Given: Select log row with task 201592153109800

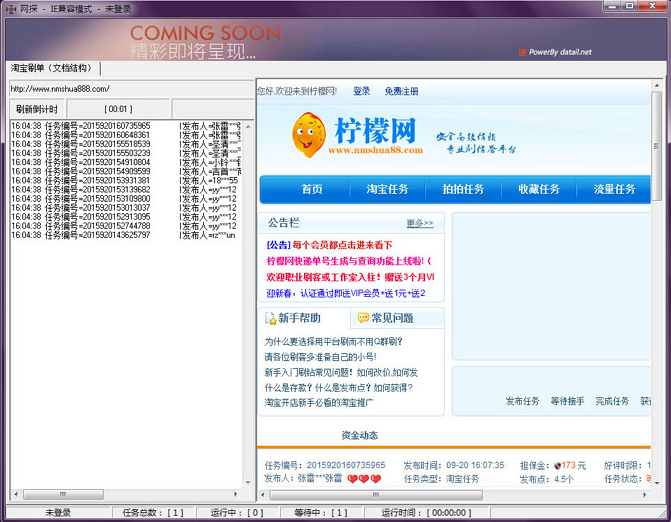Looking at the screenshot, I should [126, 199].
